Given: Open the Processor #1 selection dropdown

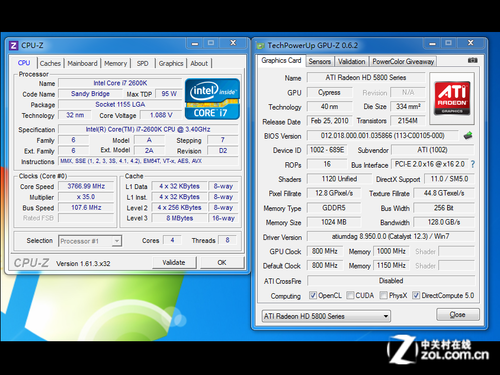Looking at the screenshot, I should click(x=90, y=241).
